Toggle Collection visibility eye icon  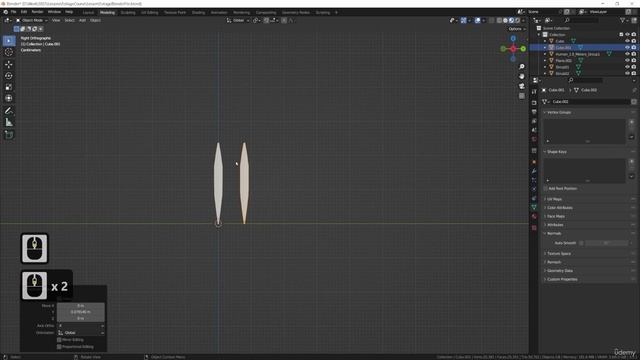[x=627, y=34]
